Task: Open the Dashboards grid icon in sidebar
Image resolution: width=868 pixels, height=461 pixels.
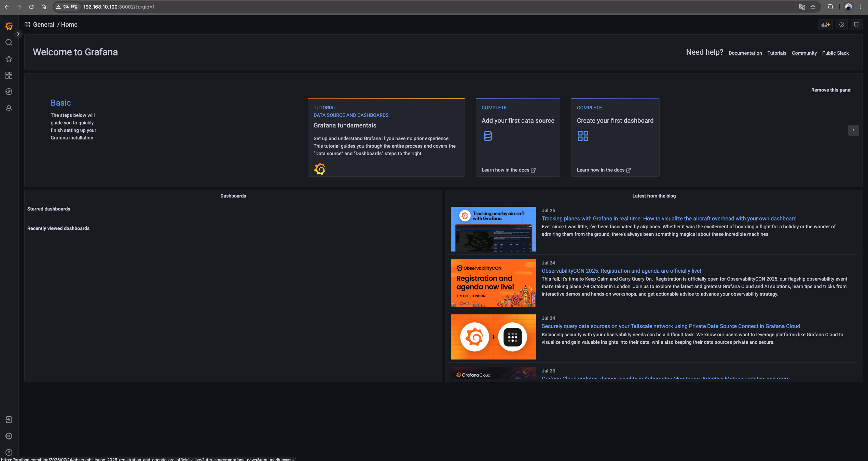Action: click(9, 75)
